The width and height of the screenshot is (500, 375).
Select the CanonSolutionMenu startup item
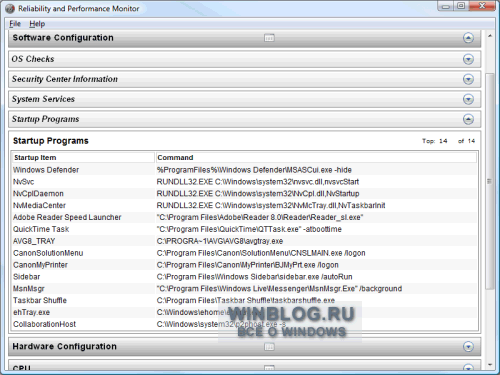[x=48, y=253]
